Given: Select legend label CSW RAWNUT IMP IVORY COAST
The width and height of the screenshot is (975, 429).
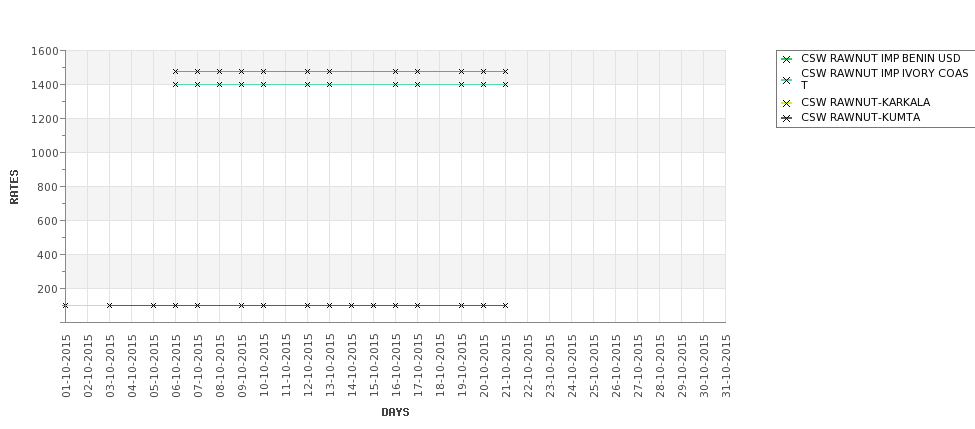Looking at the screenshot, I should [x=885, y=80].
